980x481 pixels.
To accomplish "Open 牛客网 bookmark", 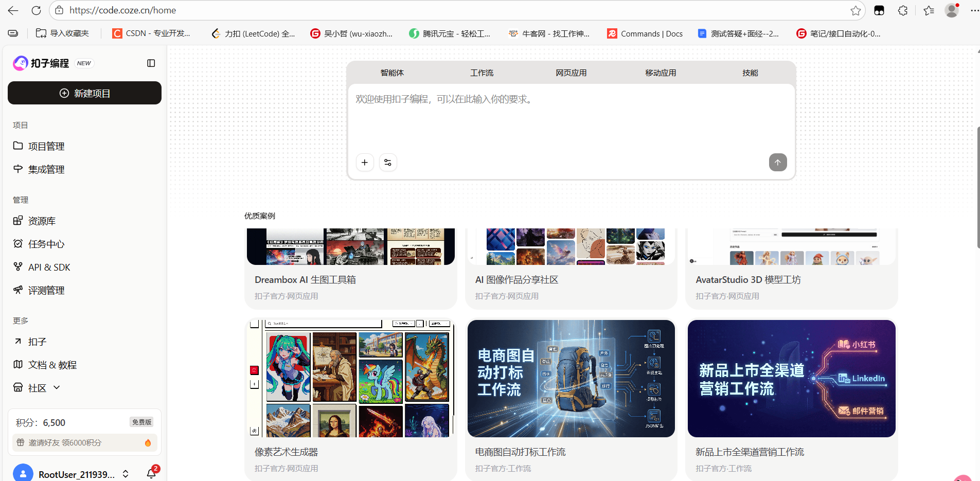I will 549,33.
